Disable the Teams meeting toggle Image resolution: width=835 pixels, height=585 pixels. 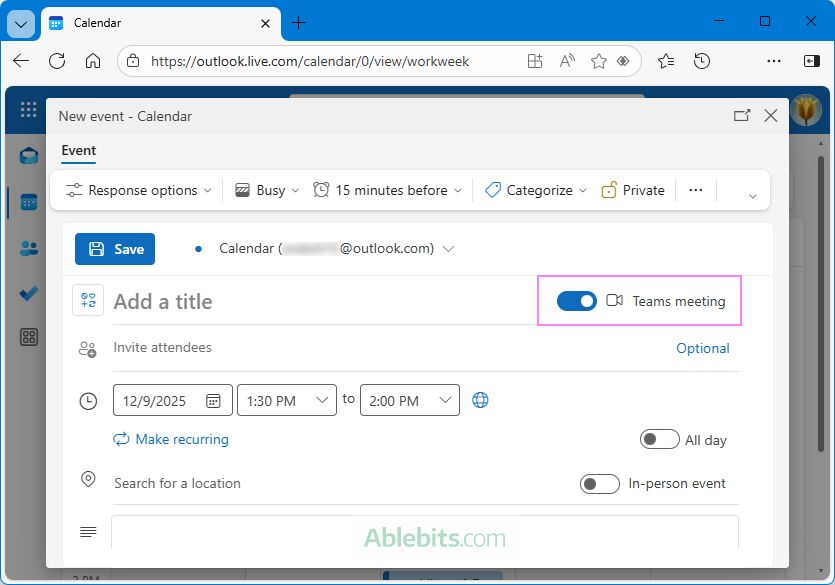(577, 300)
